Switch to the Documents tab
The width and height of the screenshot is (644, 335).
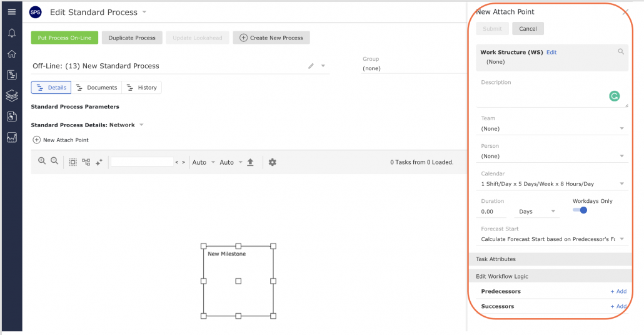(x=97, y=88)
